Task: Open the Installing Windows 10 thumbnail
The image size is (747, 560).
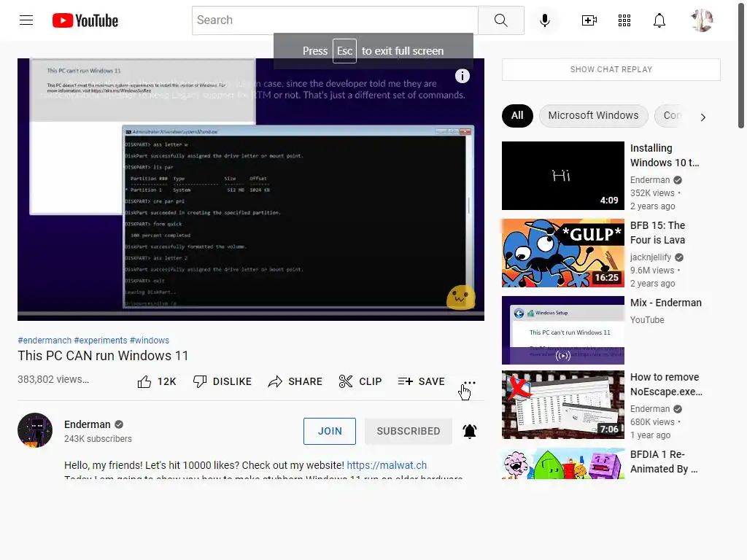Action: pyautogui.click(x=562, y=176)
